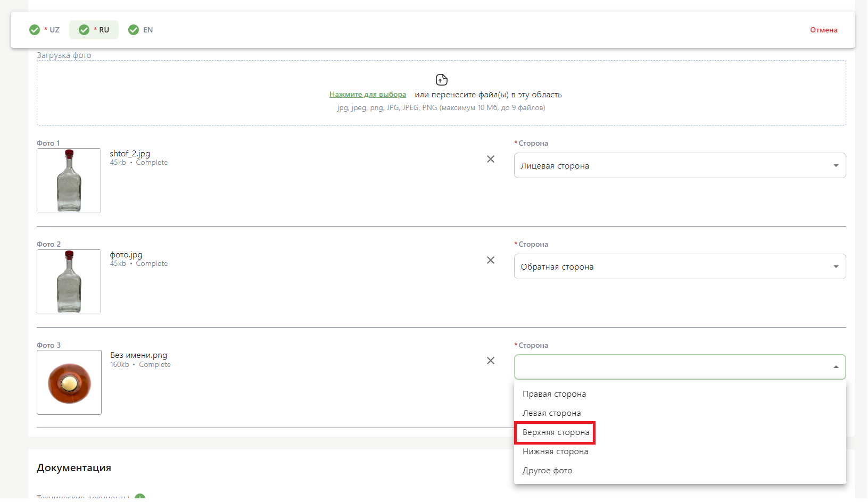
Task: Click the green checkmark beside EN
Action: pos(134,30)
